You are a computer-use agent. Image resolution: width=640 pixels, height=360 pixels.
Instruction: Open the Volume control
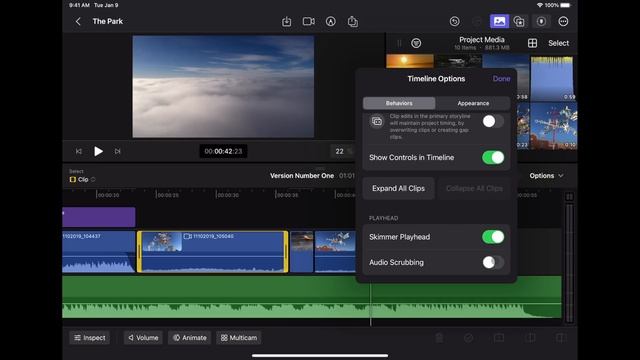[x=143, y=338]
